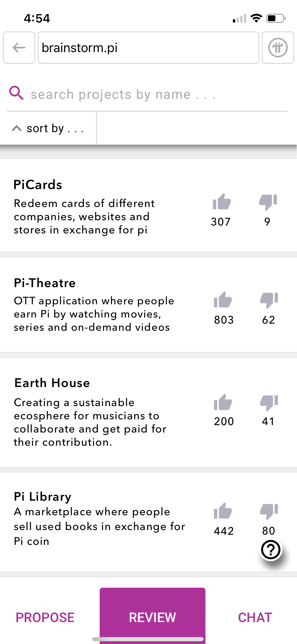This screenshot has width=297, height=644.
Task: Thumbs up the PiCards project
Action: [x=222, y=201]
